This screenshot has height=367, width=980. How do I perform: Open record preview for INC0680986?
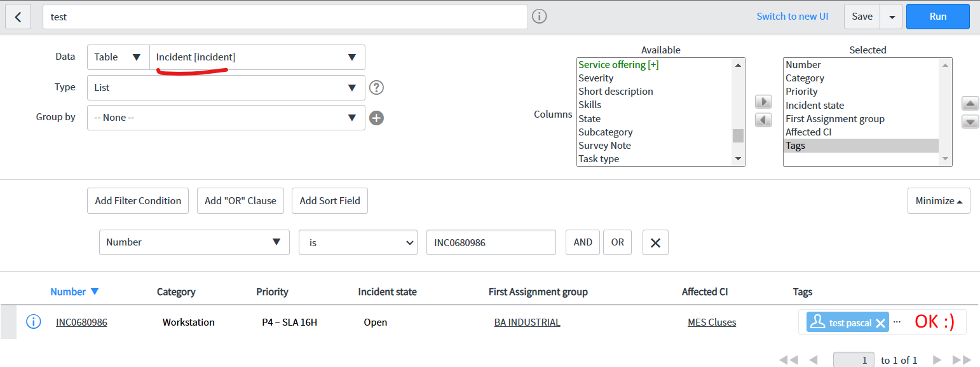pos(33,322)
